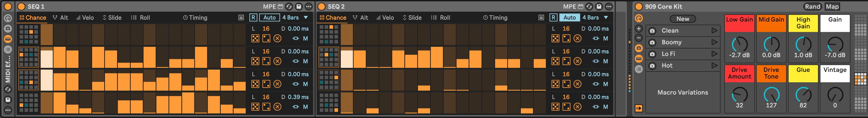Image resolution: width=868 pixels, height=118 pixels.
Task: Launch the Clean macro variation
Action: click(714, 31)
